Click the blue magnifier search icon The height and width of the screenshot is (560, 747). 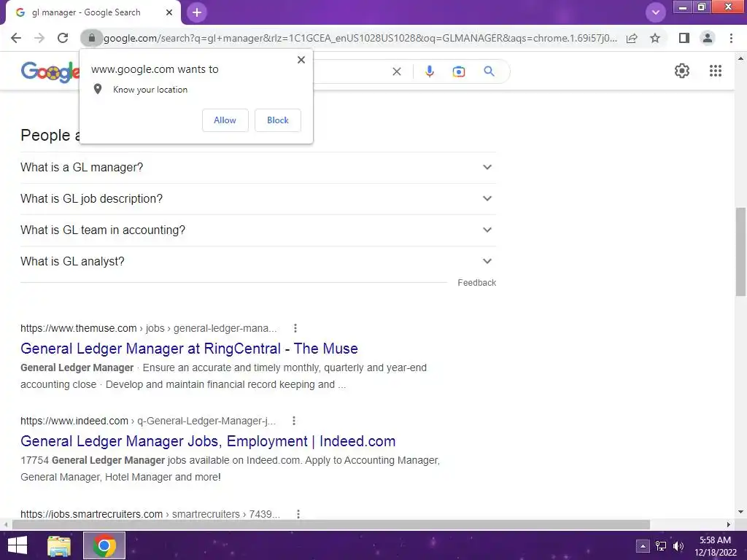point(489,71)
